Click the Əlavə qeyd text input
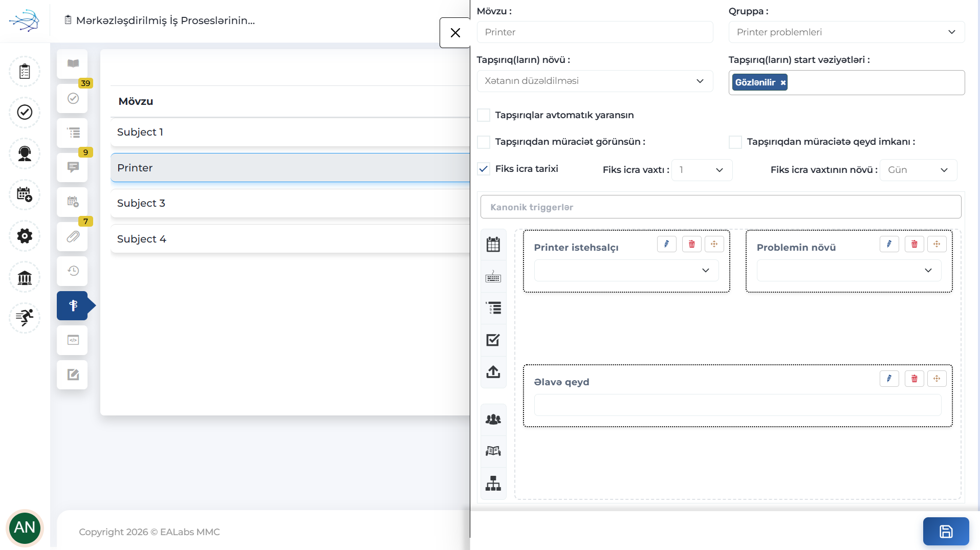The image size is (980, 550). pos(737,405)
